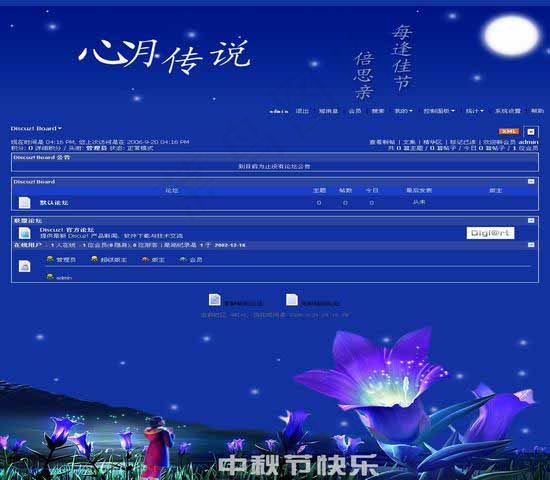Viewport: 550px width, 480px height.
Task: Collapse the Discuz! Board category section
Action: click(531, 181)
